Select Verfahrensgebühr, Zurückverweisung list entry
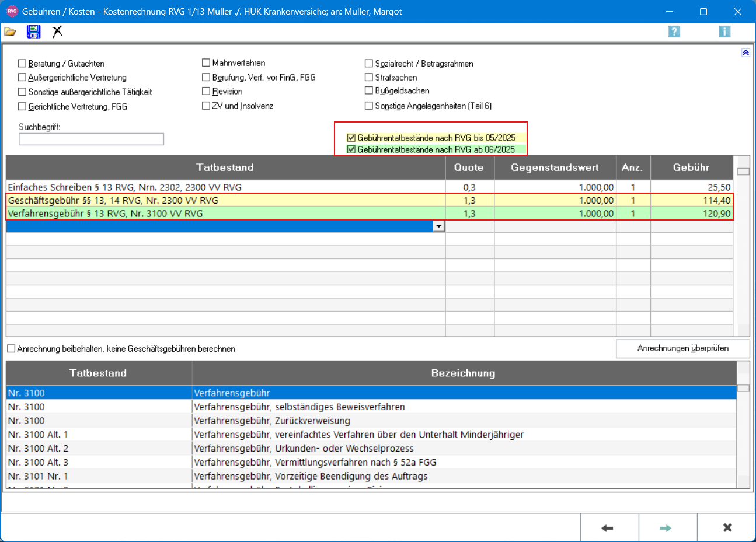 pyautogui.click(x=271, y=421)
